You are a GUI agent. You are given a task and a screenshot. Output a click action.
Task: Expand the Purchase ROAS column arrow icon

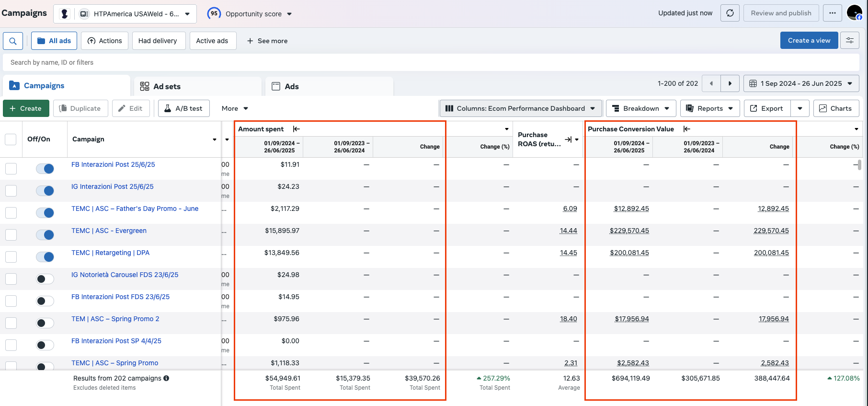[568, 139]
